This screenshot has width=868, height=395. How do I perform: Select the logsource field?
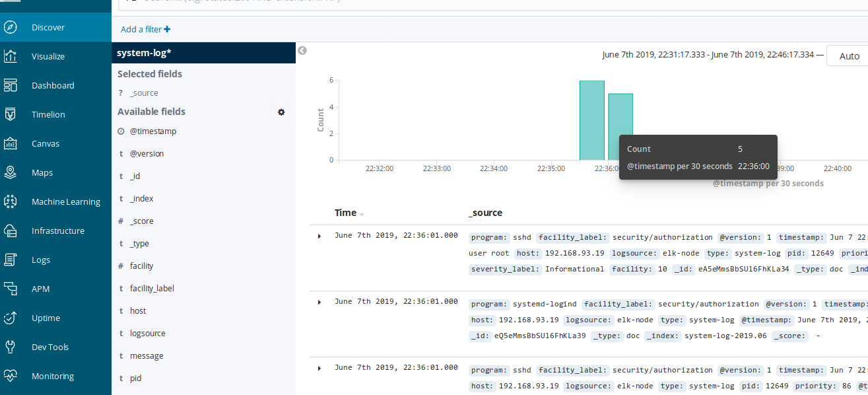point(148,334)
